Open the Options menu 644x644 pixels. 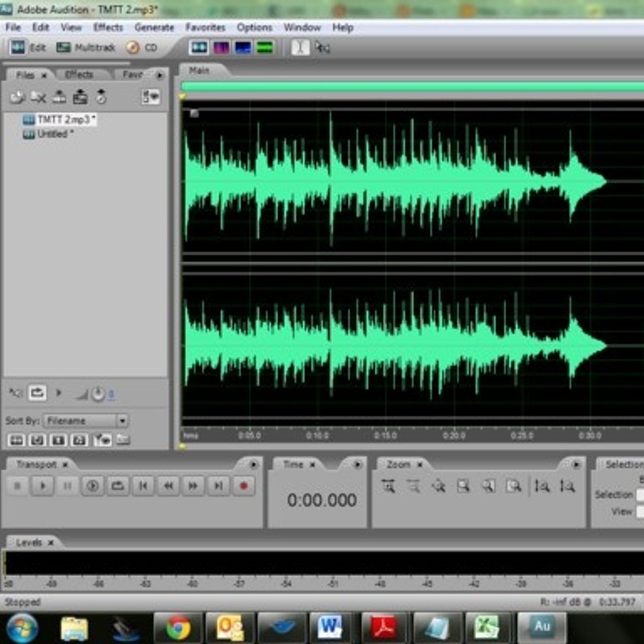pos(254,28)
